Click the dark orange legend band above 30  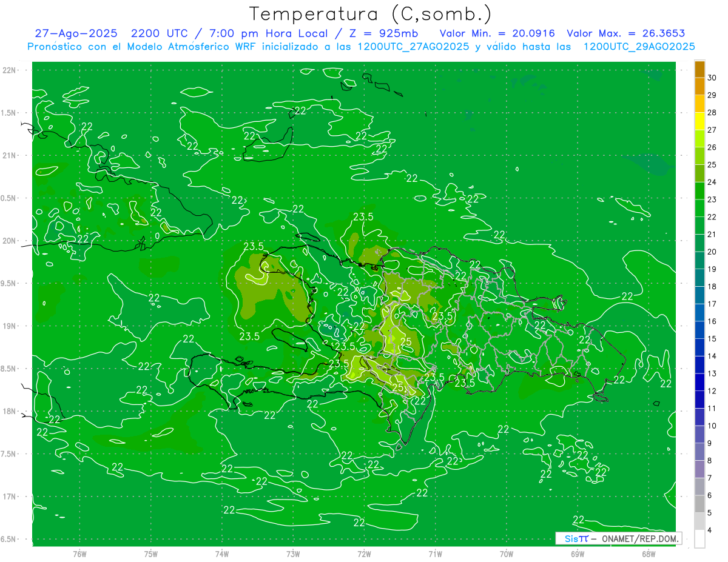tap(699, 69)
